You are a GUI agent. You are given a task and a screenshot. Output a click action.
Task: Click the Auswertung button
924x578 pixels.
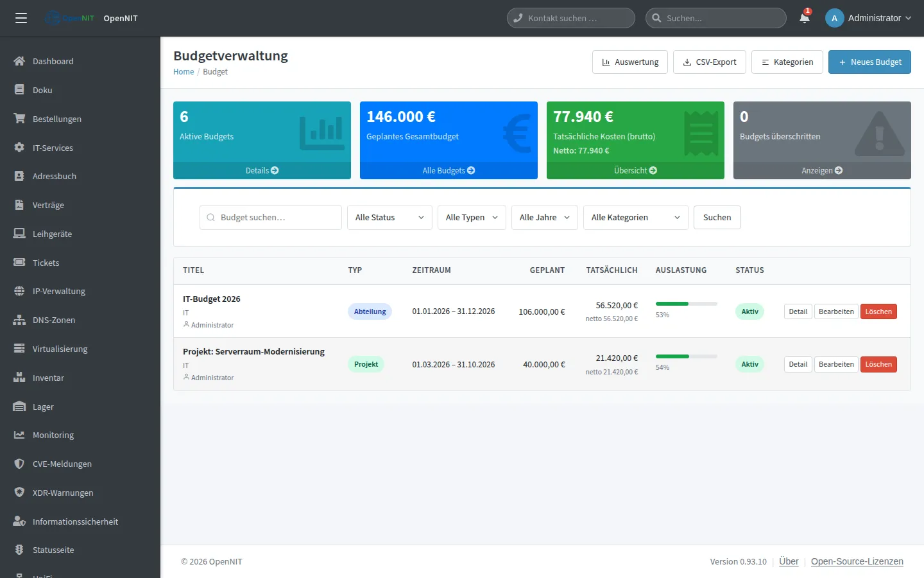630,62
